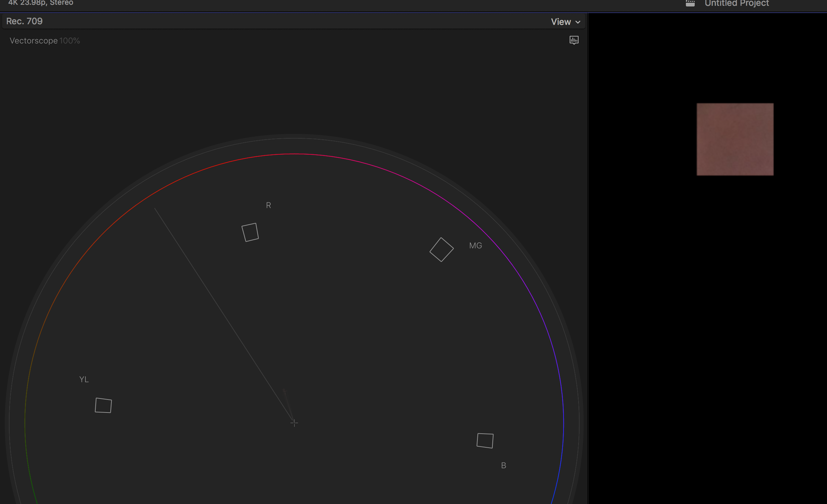Image resolution: width=827 pixels, height=504 pixels.
Task: Click the R label on vectorscope
Action: click(x=269, y=205)
